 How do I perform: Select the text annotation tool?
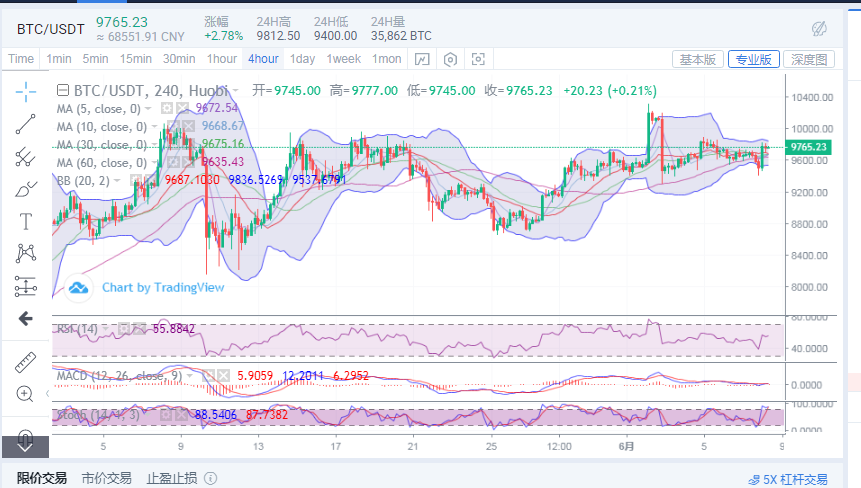coord(26,221)
